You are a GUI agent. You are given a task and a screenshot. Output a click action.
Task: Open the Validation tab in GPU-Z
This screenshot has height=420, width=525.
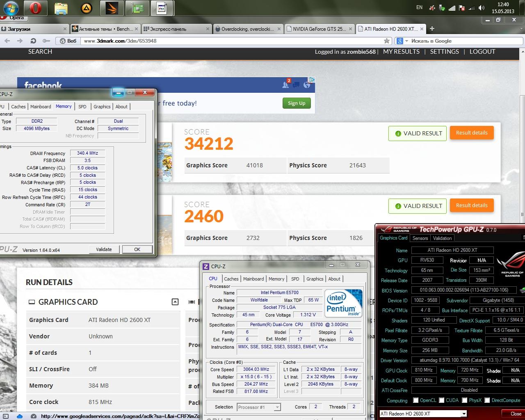[x=442, y=238]
